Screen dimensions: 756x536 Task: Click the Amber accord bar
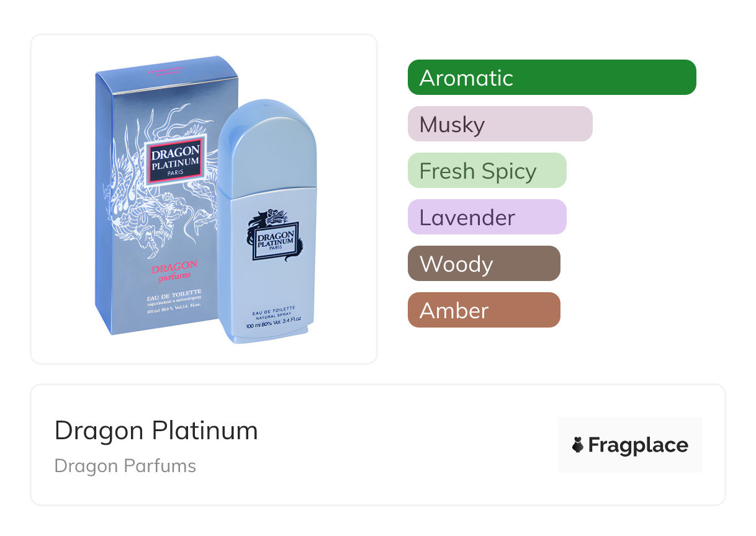click(x=484, y=310)
